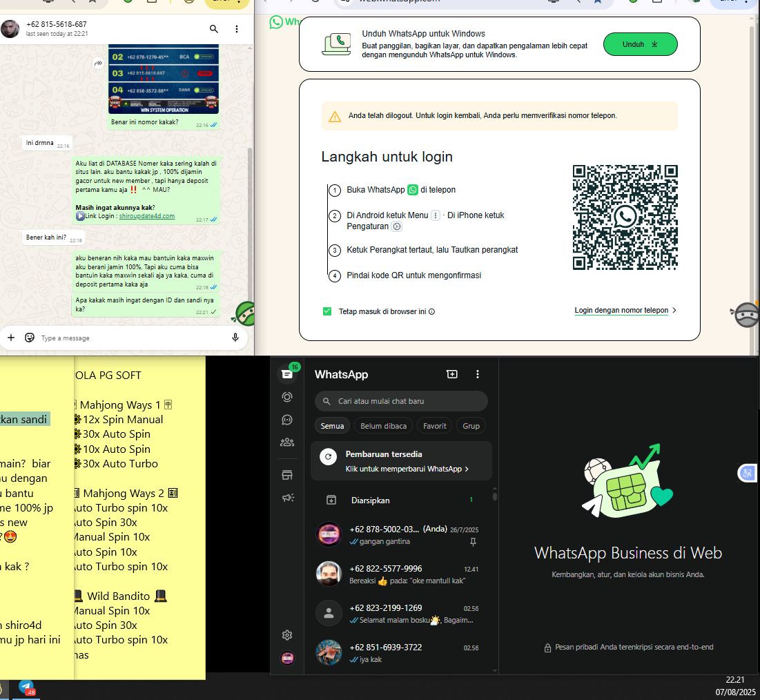Screen dimensions: 760x700
Task: Select the Belum dibaca filter tab
Action: [x=383, y=426]
